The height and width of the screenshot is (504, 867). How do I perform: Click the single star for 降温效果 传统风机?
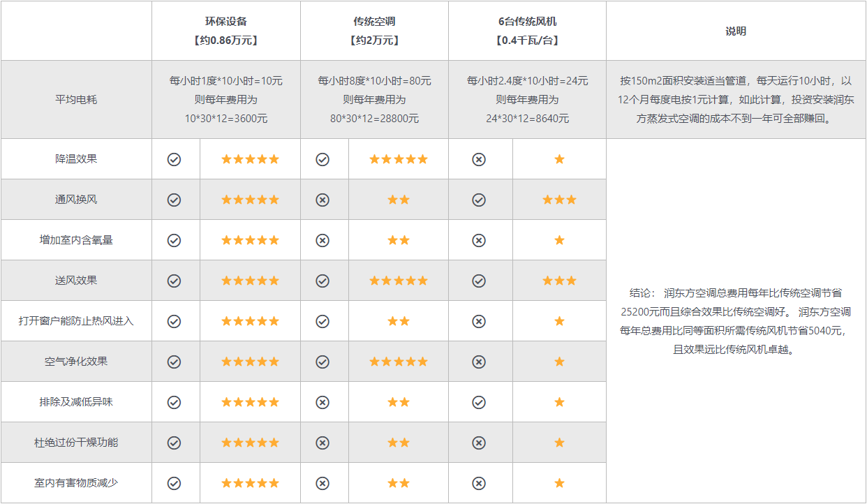[559, 159]
